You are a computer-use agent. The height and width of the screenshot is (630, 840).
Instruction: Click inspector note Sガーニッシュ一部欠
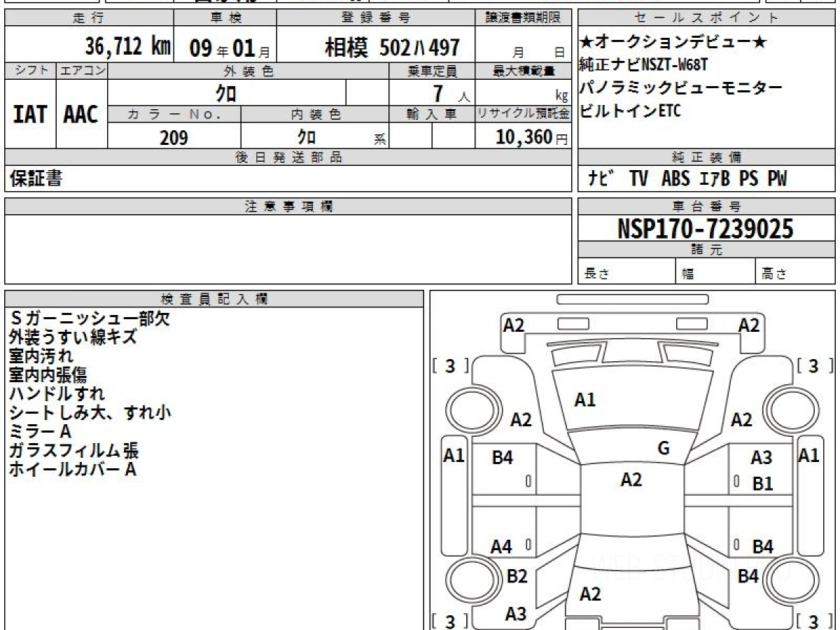(90, 318)
